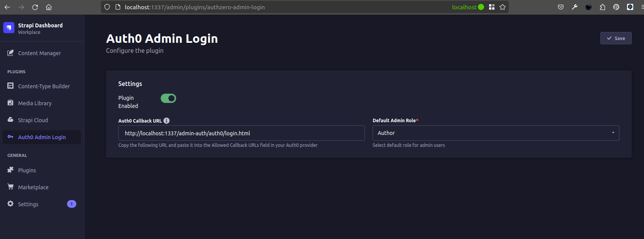Image resolution: width=644 pixels, height=239 pixels.
Task: Click the Settings section heading
Action: coord(130,84)
